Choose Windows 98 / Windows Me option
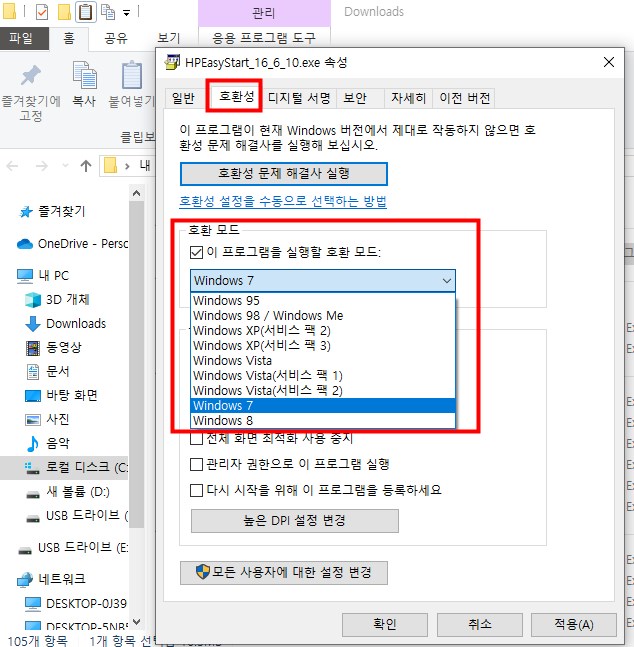 [323, 316]
